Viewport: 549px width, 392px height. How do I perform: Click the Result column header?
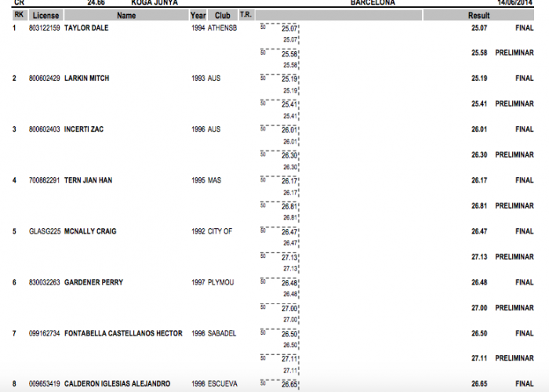(478, 16)
